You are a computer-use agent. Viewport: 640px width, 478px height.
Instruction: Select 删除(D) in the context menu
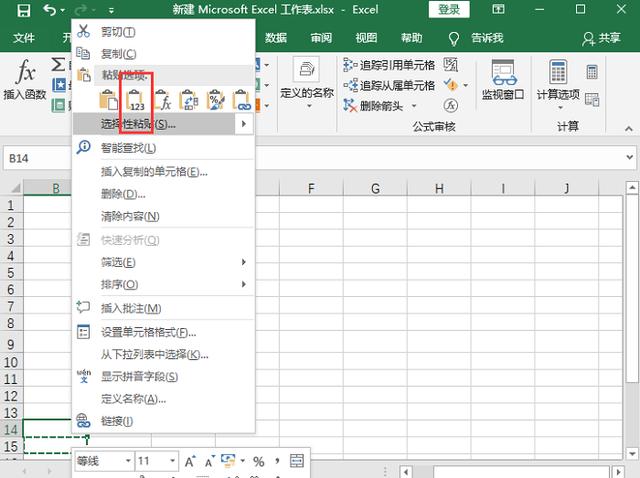[162, 194]
